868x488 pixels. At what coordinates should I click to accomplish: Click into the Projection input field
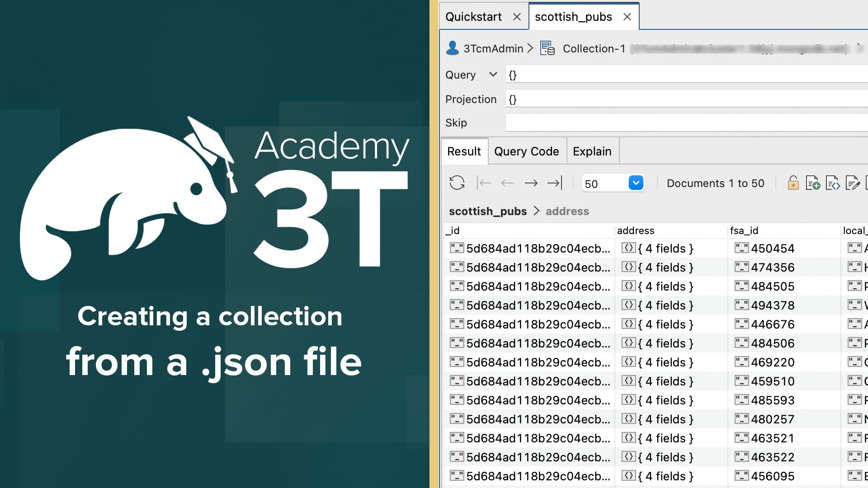(686, 99)
